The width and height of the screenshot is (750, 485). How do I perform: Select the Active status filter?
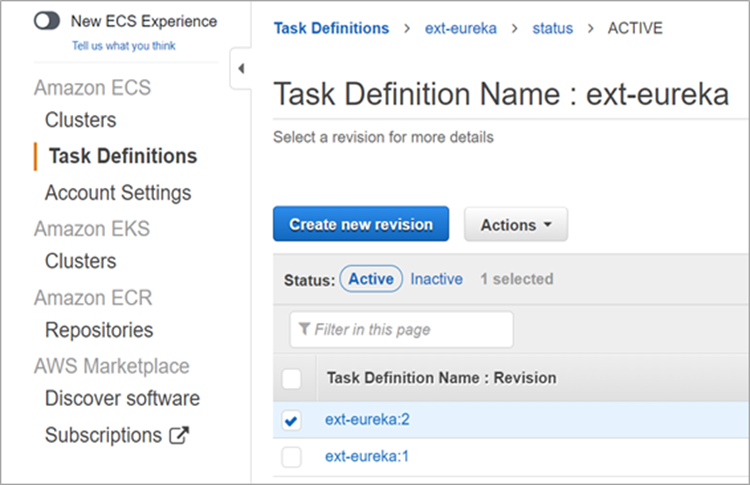point(371,279)
